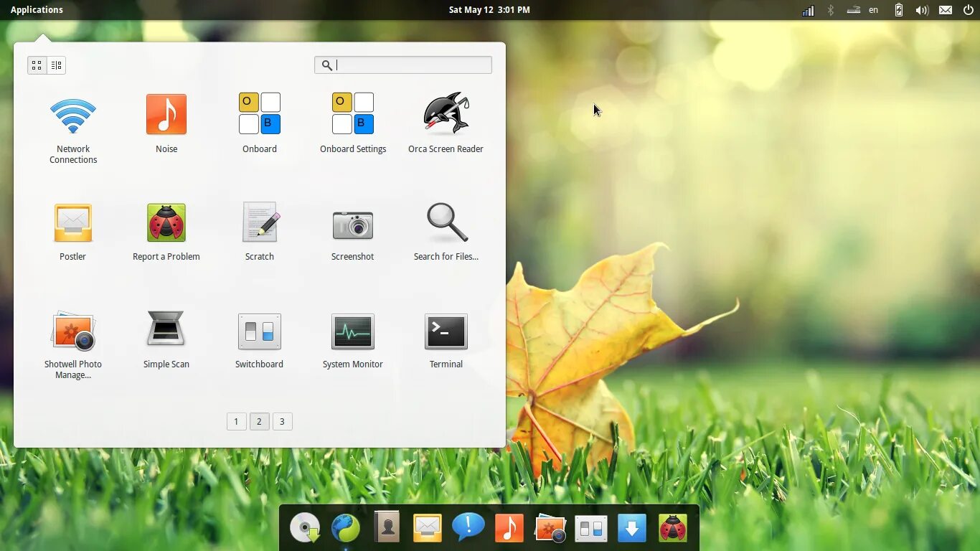This screenshot has height=551, width=980.
Task: Open the keyboard layout 'en' indicator
Action: click(873, 10)
